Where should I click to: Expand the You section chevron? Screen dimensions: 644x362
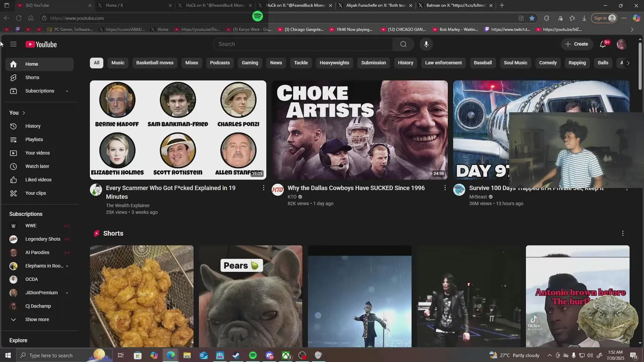[24, 113]
